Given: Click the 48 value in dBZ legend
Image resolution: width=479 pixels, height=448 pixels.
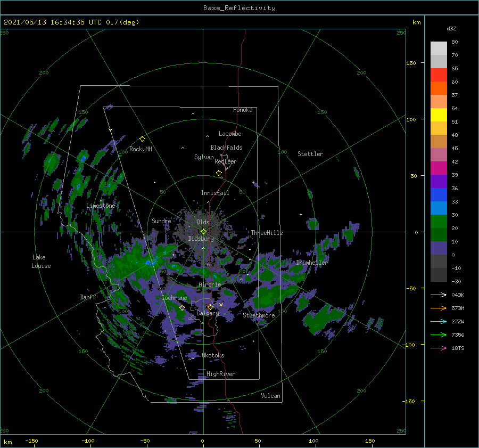Looking at the screenshot, I should click(x=455, y=135).
